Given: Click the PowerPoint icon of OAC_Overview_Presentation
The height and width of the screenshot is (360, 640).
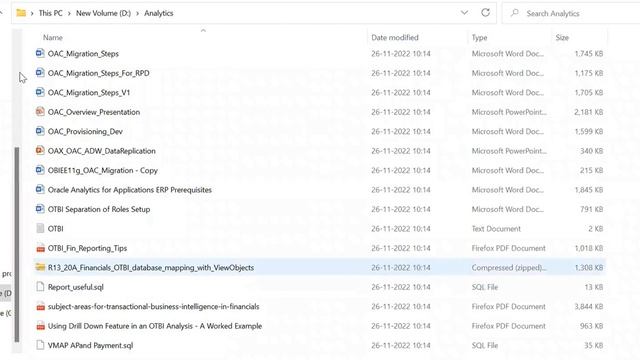Looking at the screenshot, I should pos(40,111).
